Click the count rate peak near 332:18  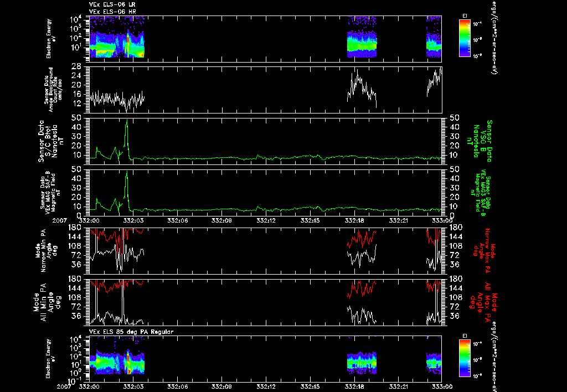pos(357,70)
